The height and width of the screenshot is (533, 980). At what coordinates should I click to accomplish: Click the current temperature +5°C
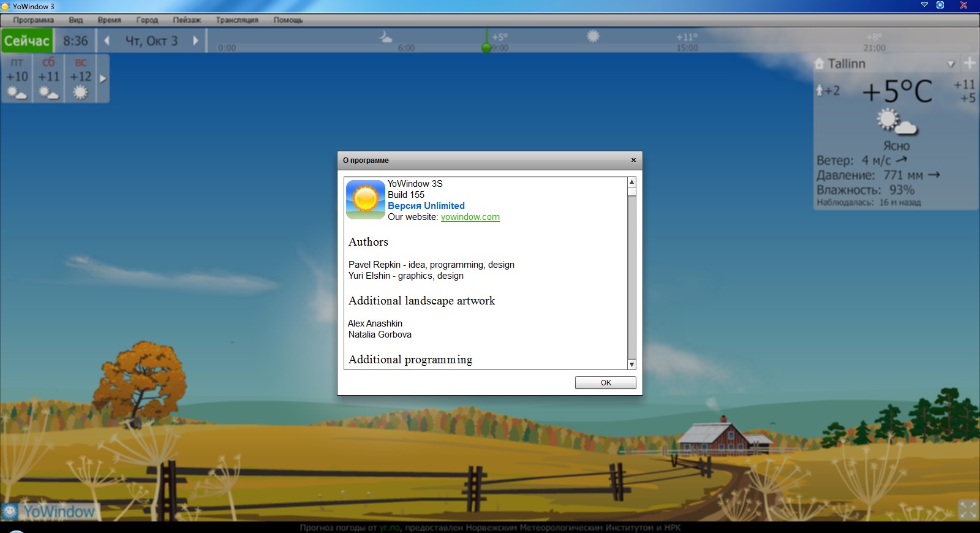[897, 92]
